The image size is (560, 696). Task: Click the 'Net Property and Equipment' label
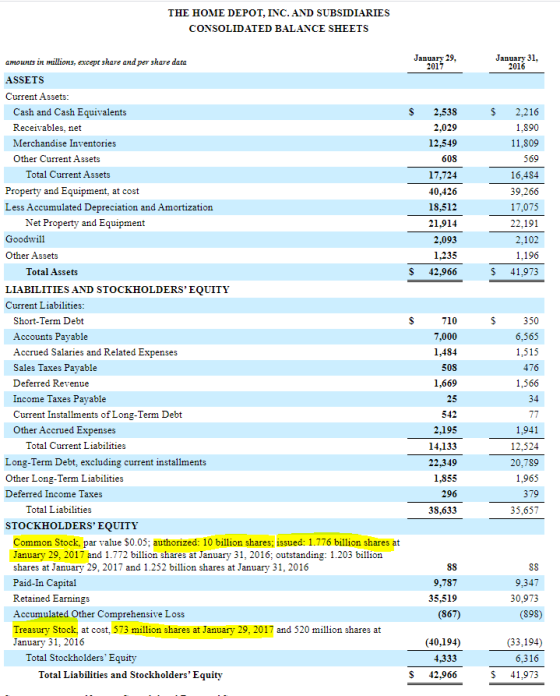[x=85, y=223]
